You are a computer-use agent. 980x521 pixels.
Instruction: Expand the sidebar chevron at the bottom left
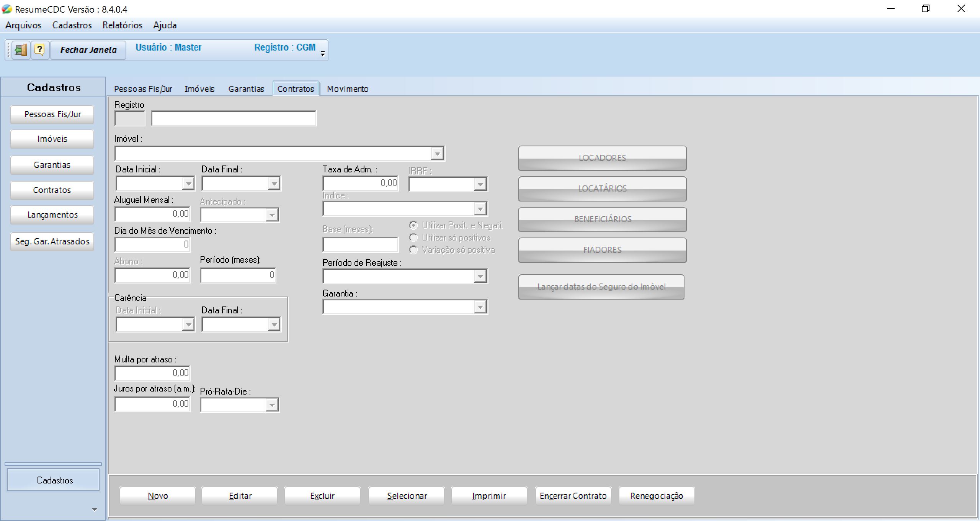point(95,510)
